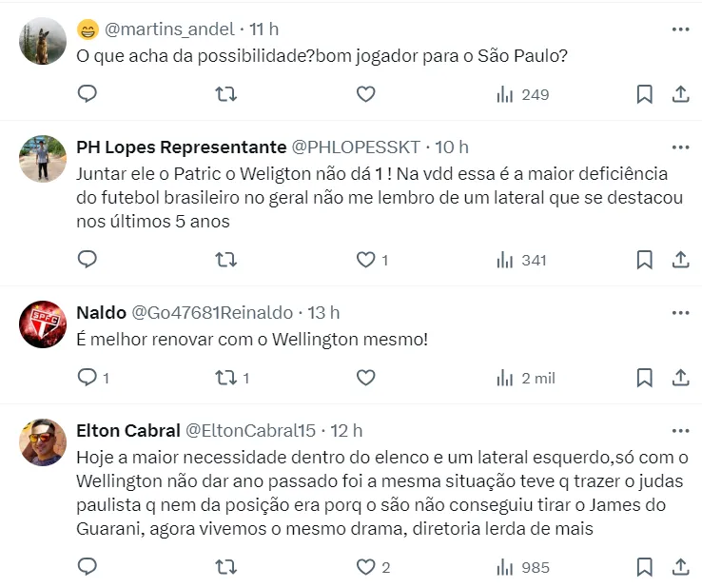Open more options on martins_andel's tweet
The image size is (702, 588).
[x=680, y=29]
